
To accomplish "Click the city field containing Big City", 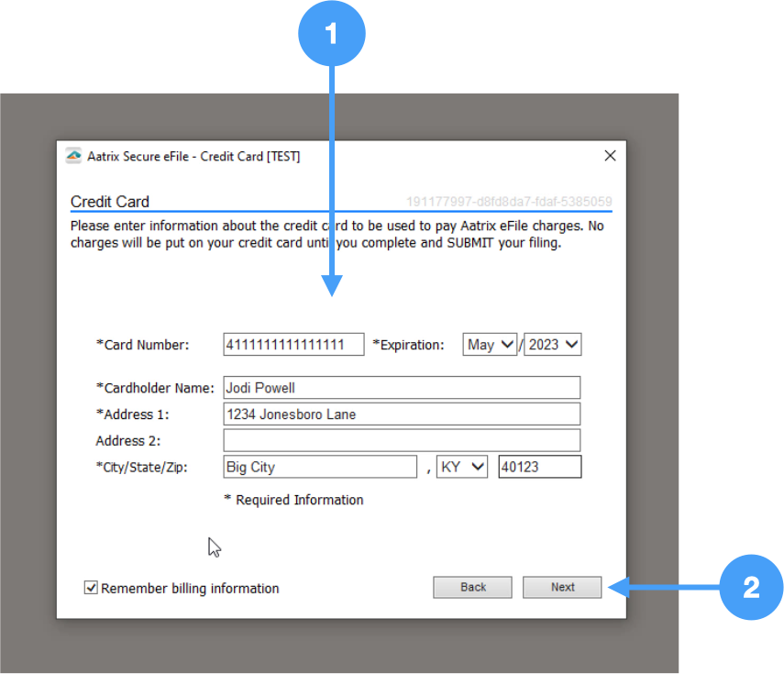I will coord(320,467).
